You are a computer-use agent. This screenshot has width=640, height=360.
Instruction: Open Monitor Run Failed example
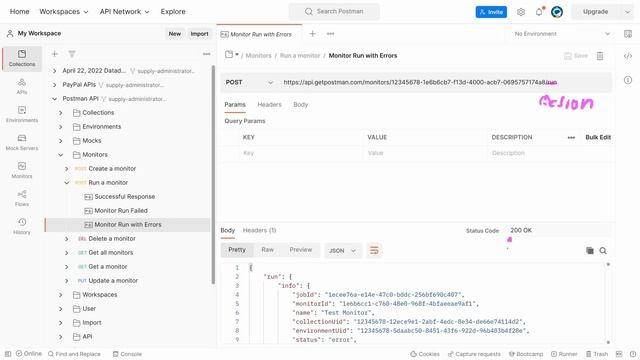tap(121, 211)
